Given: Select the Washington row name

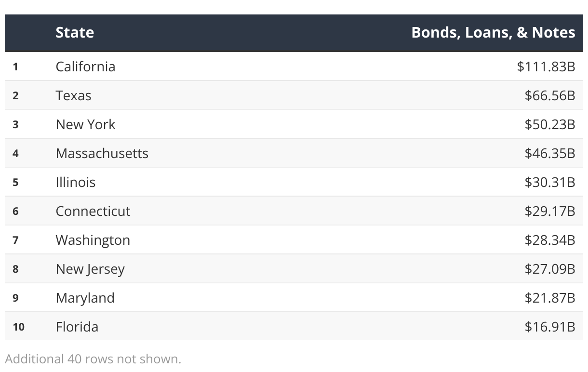Looking at the screenshot, I should click(93, 240).
